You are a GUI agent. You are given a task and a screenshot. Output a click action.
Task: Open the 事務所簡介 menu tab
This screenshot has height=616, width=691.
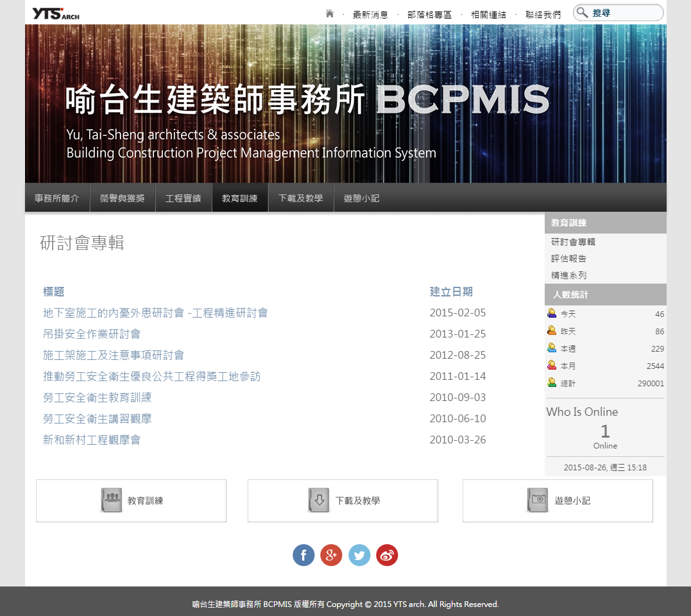tap(57, 198)
